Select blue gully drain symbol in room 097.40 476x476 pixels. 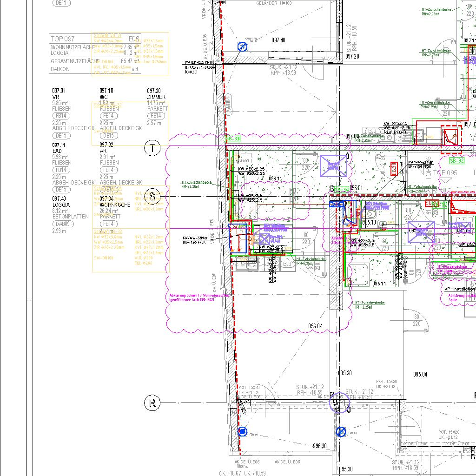[242, 46]
